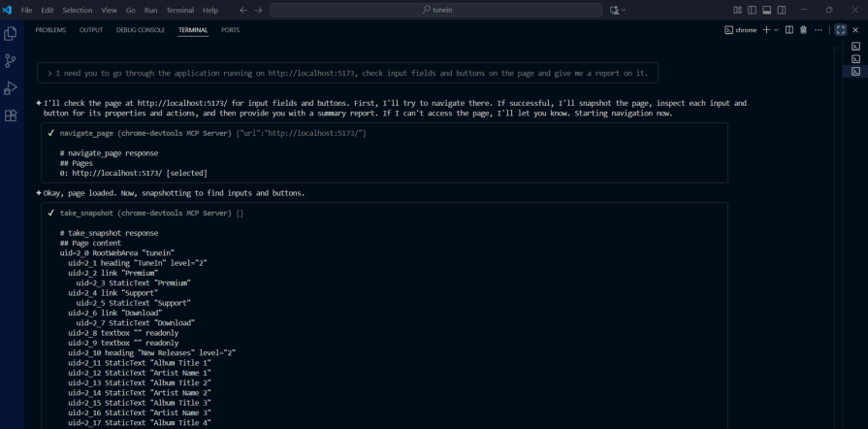Open Customize Layout in title bar
This screenshot has height=429, width=868.
737,10
